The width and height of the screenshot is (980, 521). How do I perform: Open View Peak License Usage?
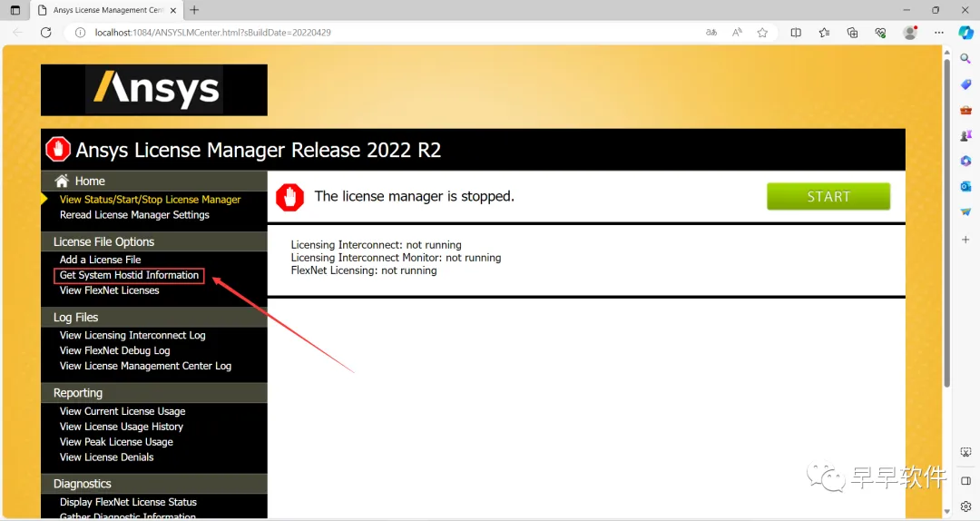click(116, 441)
